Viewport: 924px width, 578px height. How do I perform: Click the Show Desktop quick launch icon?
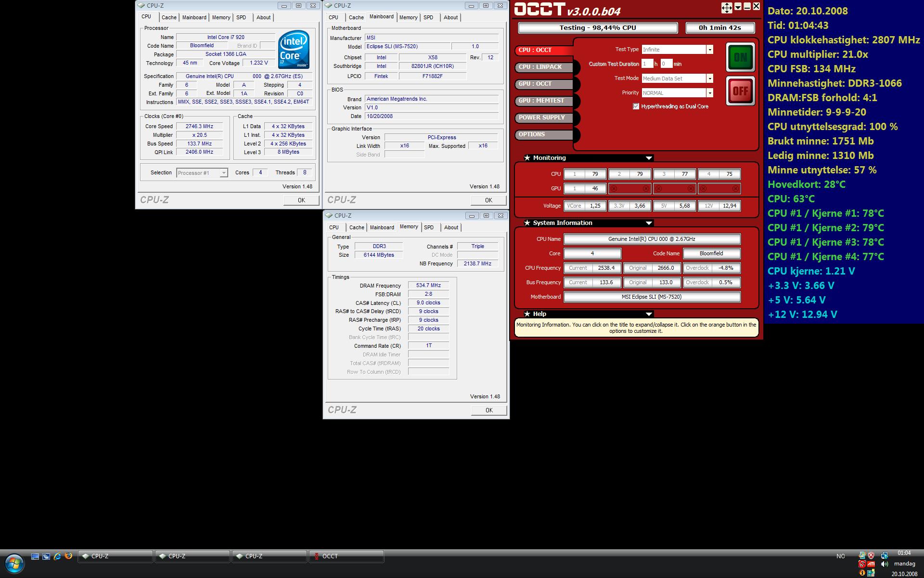[35, 556]
